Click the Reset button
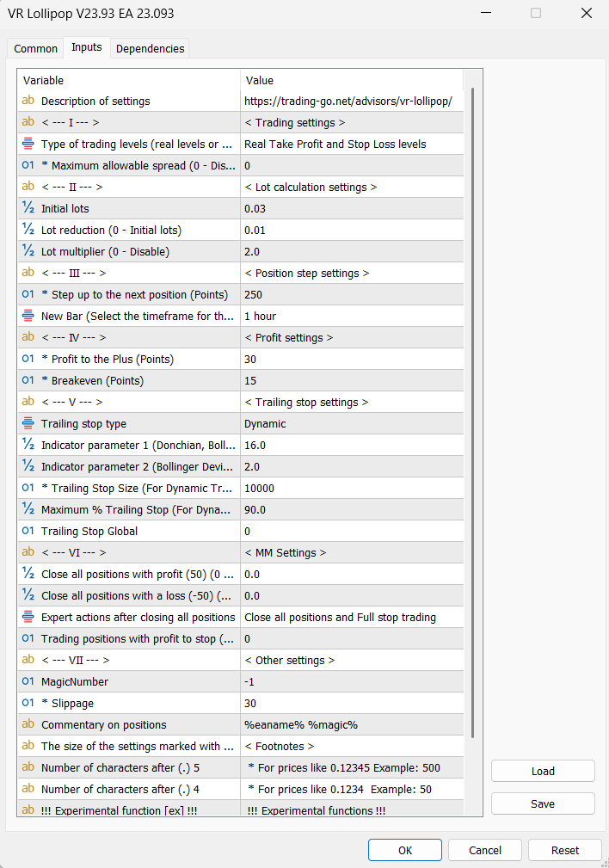 click(x=565, y=850)
